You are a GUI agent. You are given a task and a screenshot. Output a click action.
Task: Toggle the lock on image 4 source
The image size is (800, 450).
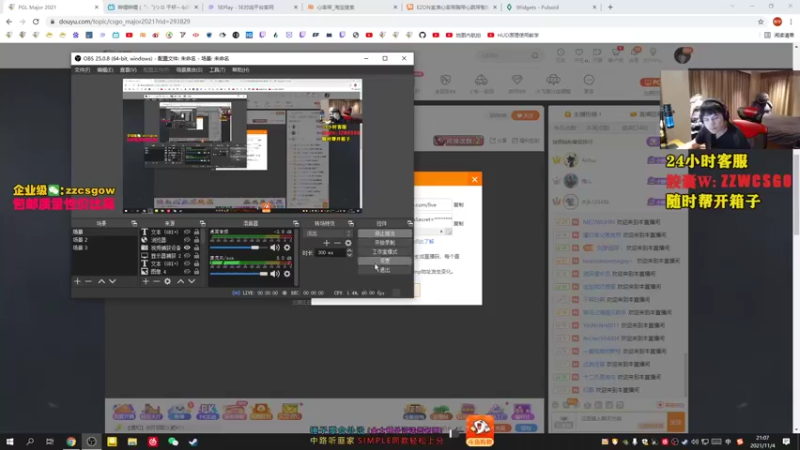click(x=196, y=271)
